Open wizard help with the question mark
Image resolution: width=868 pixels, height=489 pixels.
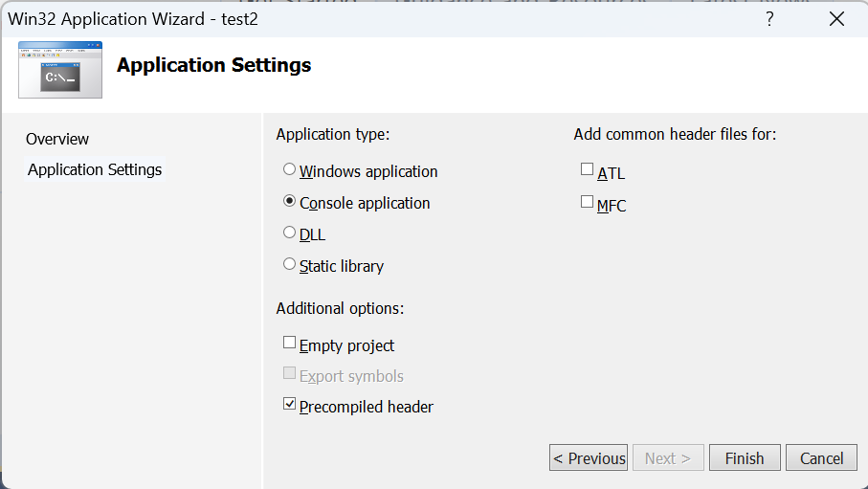point(769,19)
